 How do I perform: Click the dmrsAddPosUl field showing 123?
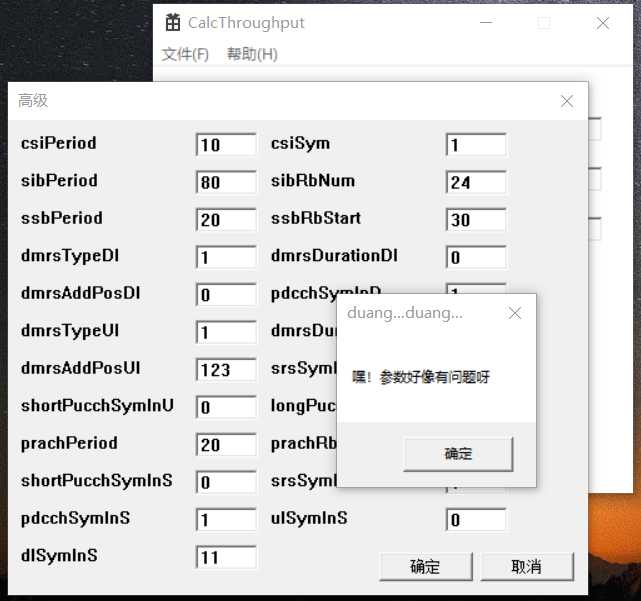[226, 370]
